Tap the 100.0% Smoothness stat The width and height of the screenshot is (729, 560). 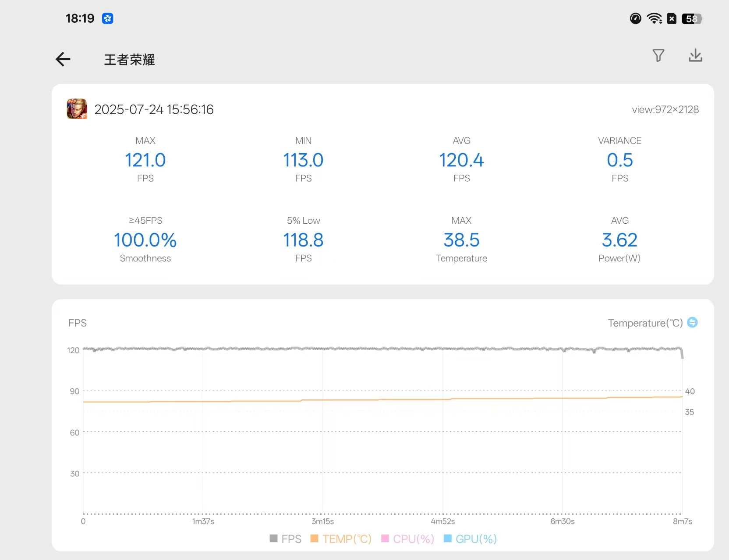[x=145, y=240]
